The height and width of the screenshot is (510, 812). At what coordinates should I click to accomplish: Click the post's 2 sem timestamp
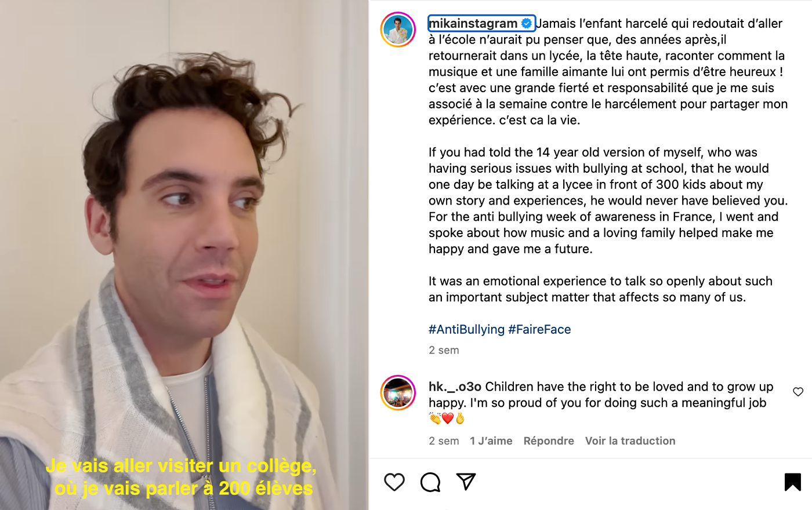[x=444, y=350]
